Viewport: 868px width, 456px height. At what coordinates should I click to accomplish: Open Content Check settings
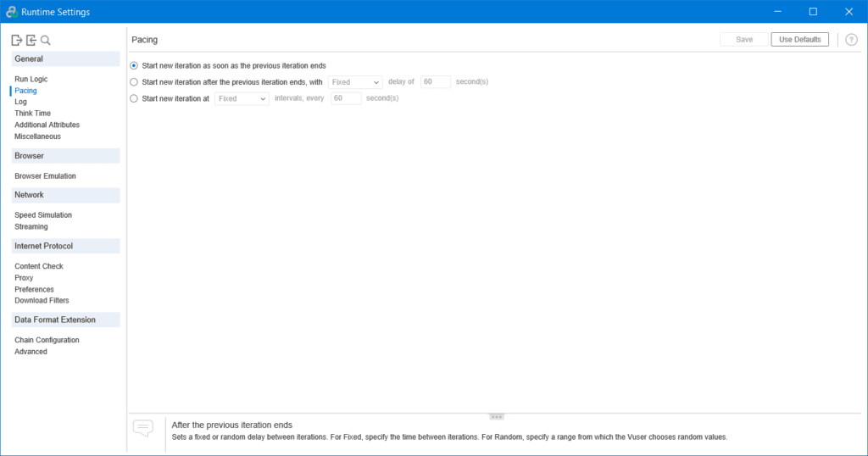(39, 266)
